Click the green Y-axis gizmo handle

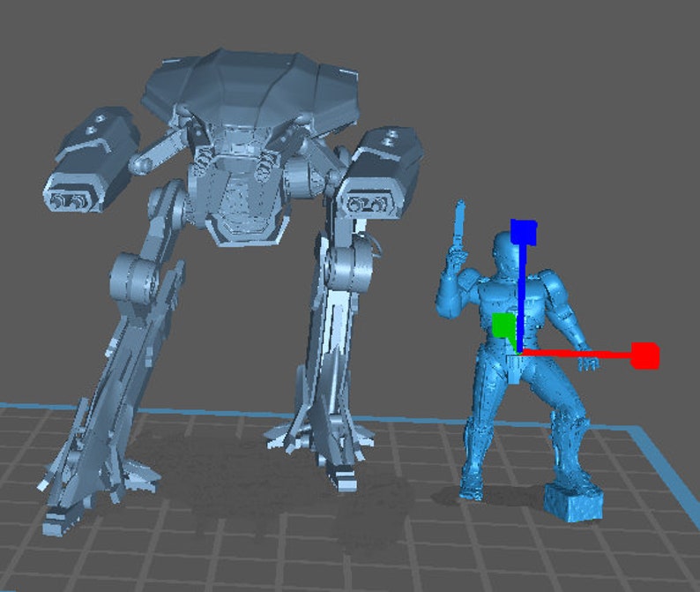point(503,325)
